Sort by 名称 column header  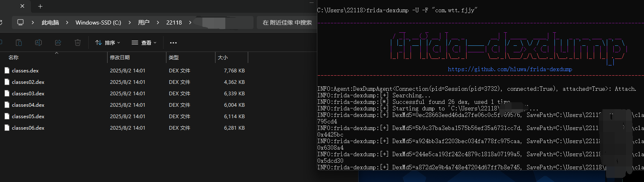[13, 58]
